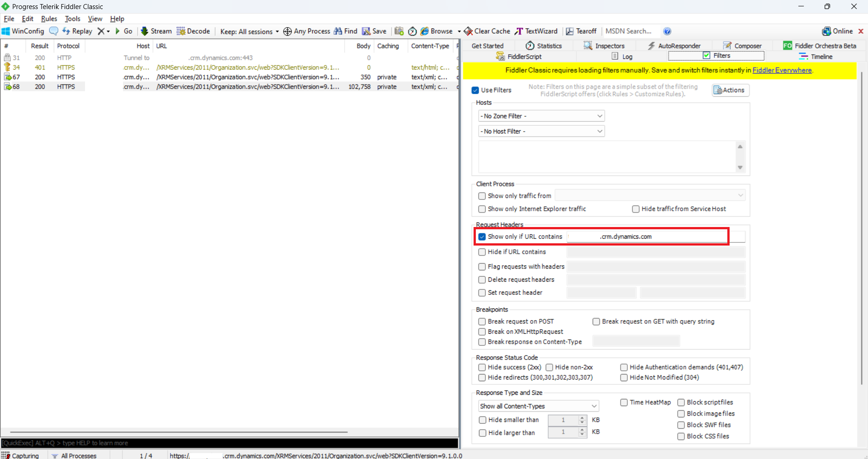Viewport: 868px width, 459px height.
Task: Sort sessions by Result column header
Action: click(39, 46)
